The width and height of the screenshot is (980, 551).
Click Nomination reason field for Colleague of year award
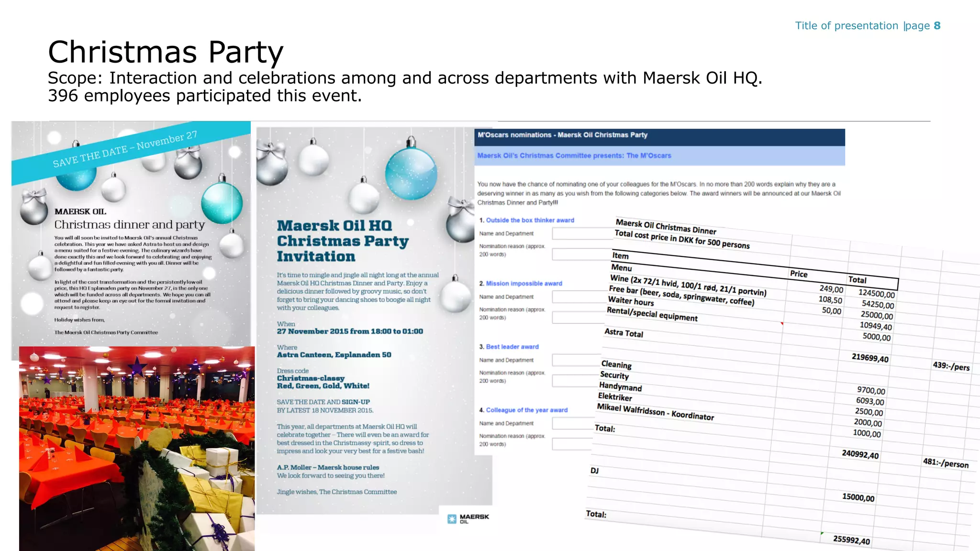pyautogui.click(x=572, y=444)
